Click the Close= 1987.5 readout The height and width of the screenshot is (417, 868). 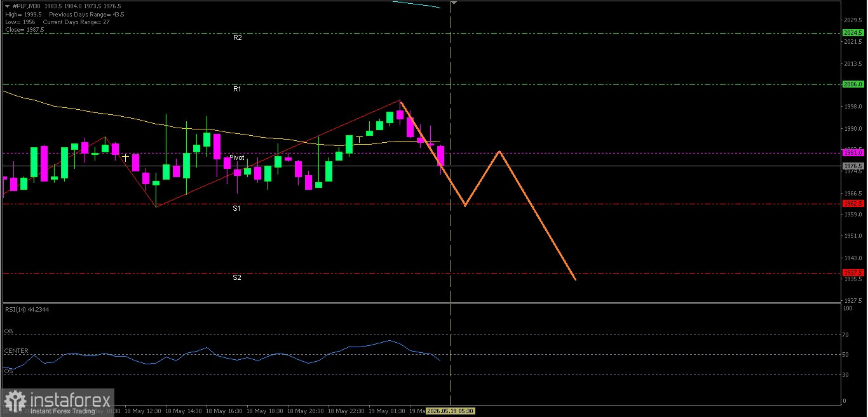(x=24, y=29)
